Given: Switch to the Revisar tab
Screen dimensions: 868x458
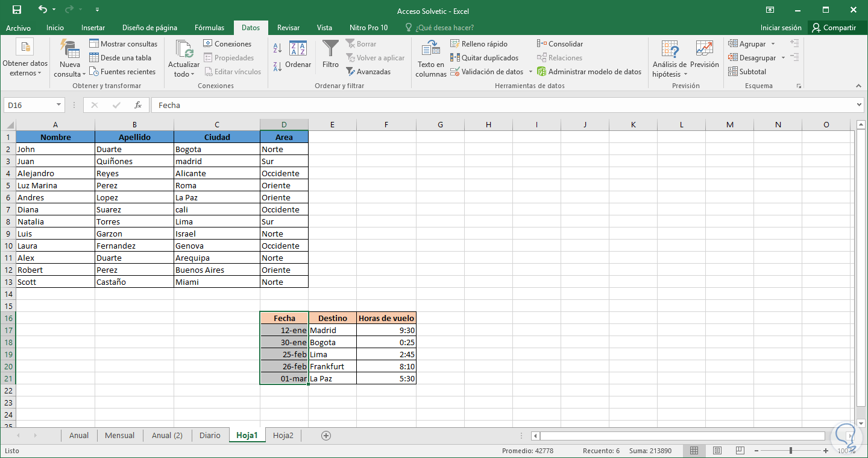Looking at the screenshot, I should (x=288, y=28).
